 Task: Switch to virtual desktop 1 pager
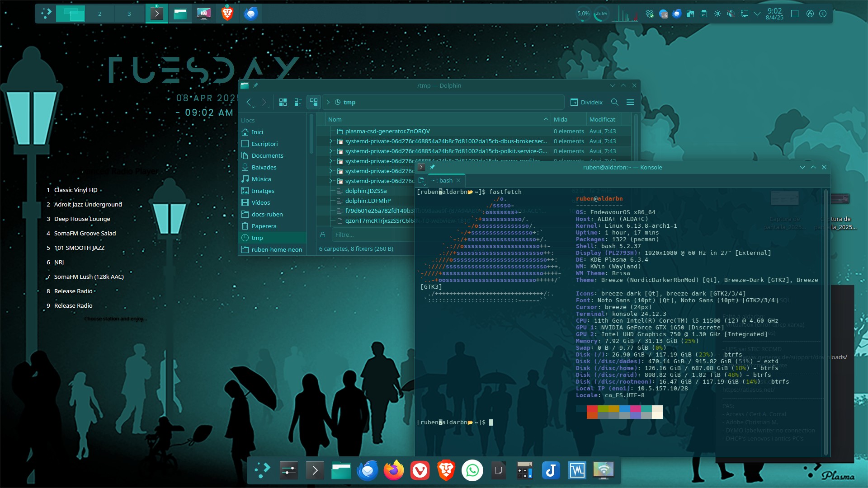coord(71,14)
